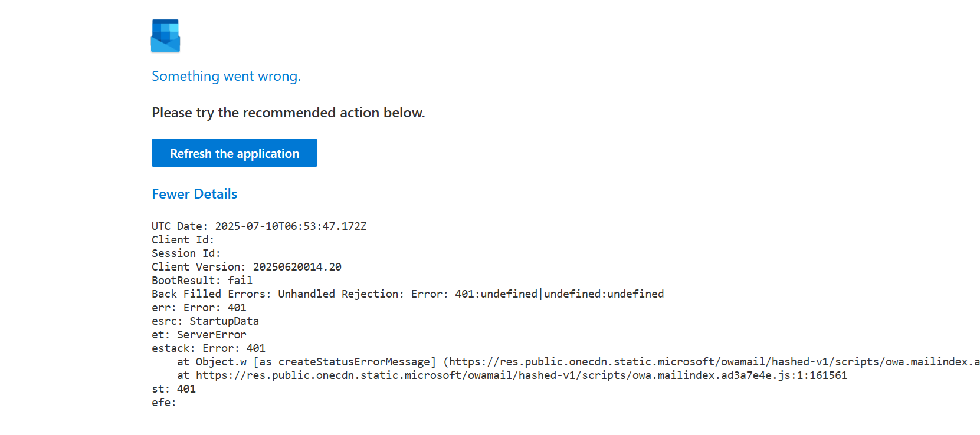Click the Client Id line
This screenshot has height=435, width=980.
click(x=183, y=240)
